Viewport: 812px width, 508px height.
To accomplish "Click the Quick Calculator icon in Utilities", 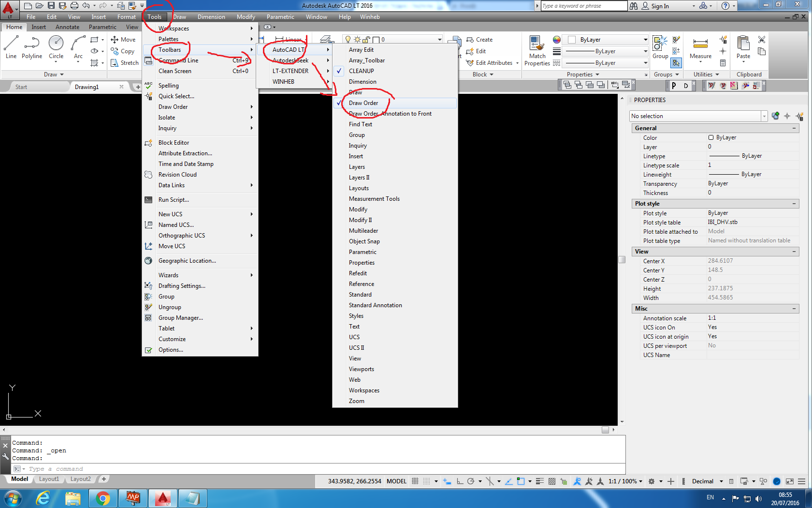I will point(723,63).
